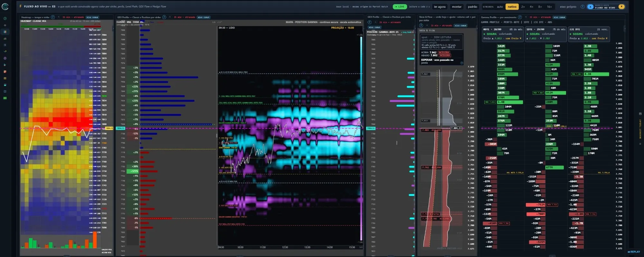
Task: Set strikes zoom to 16×
Action: point(549,7)
